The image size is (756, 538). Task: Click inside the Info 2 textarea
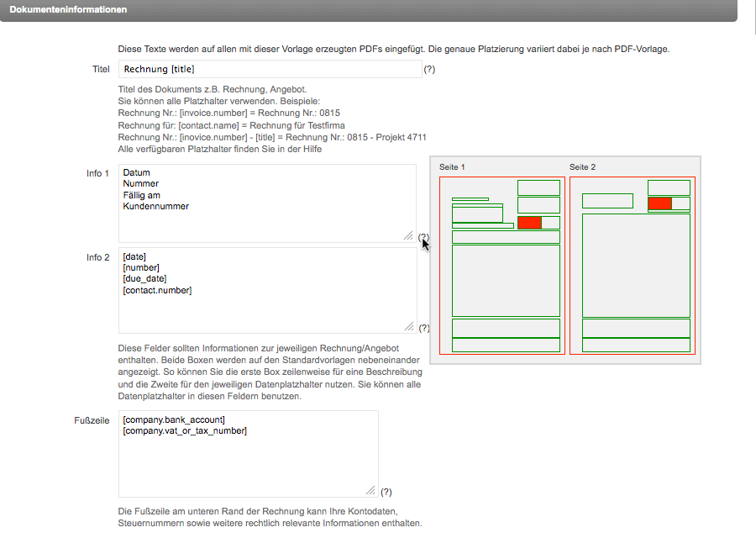(268, 291)
